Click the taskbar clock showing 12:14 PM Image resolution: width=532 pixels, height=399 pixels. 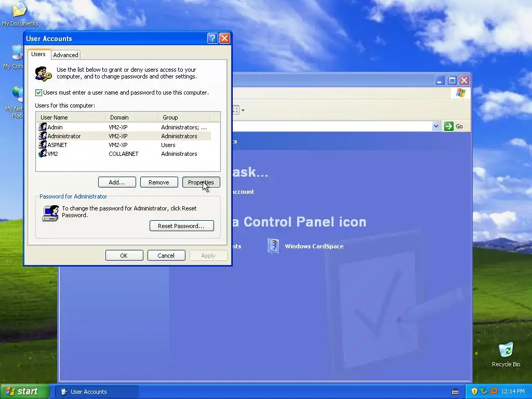[x=513, y=391]
